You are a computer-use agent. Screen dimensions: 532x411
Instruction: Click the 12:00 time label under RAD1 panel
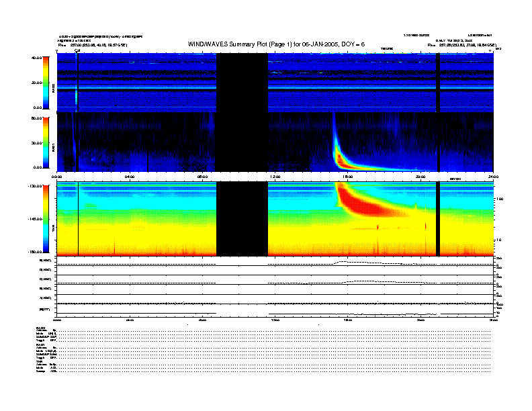[275, 177]
